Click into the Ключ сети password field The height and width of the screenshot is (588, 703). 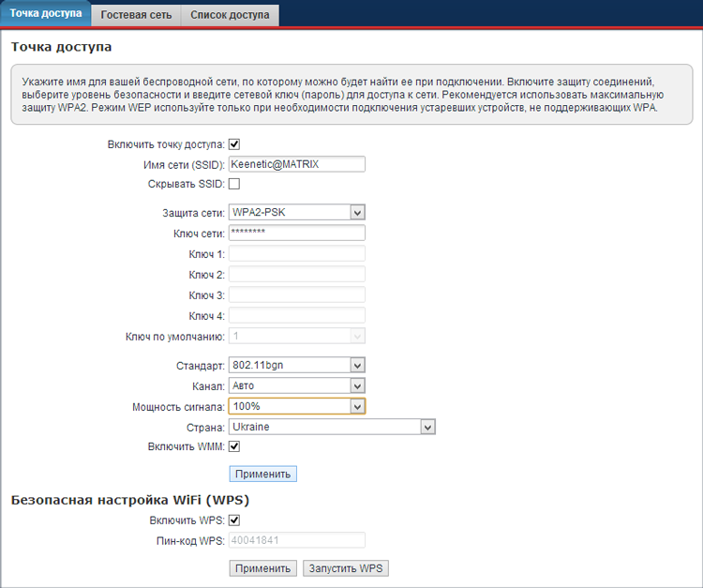pyautogui.click(x=296, y=234)
